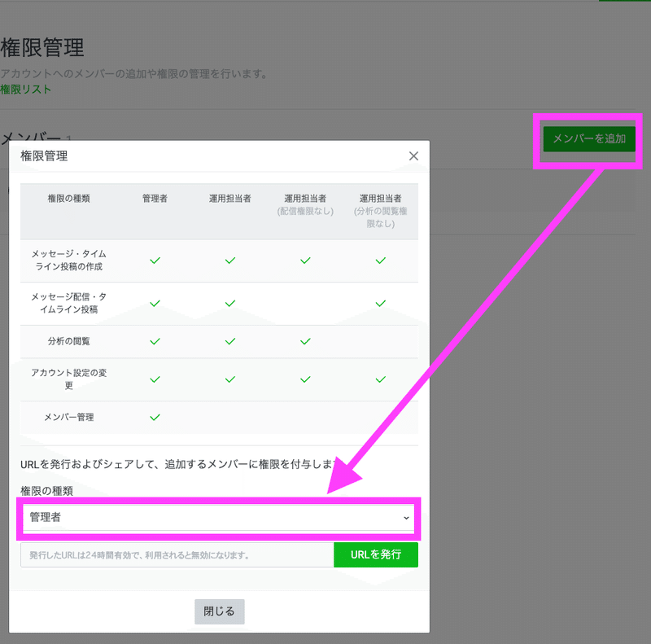Click the 権限管理 dialog title
The image size is (651, 644).
44,156
